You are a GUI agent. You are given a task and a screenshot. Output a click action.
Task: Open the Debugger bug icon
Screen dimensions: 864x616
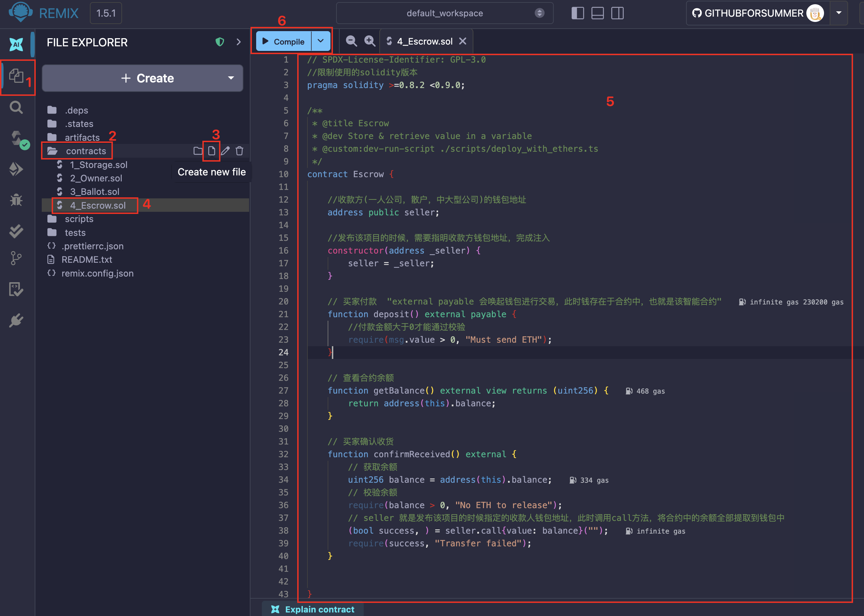(x=16, y=199)
